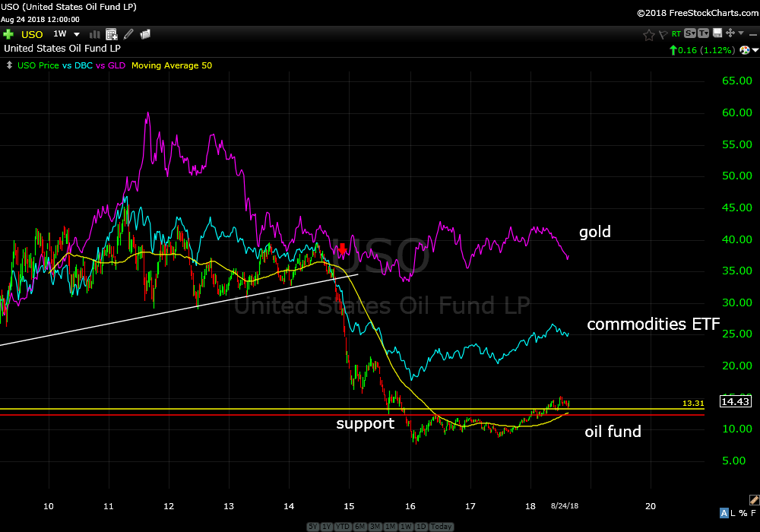The width and height of the screenshot is (760, 532).
Task: Click the USO ticker symbol field
Action: tap(32, 34)
